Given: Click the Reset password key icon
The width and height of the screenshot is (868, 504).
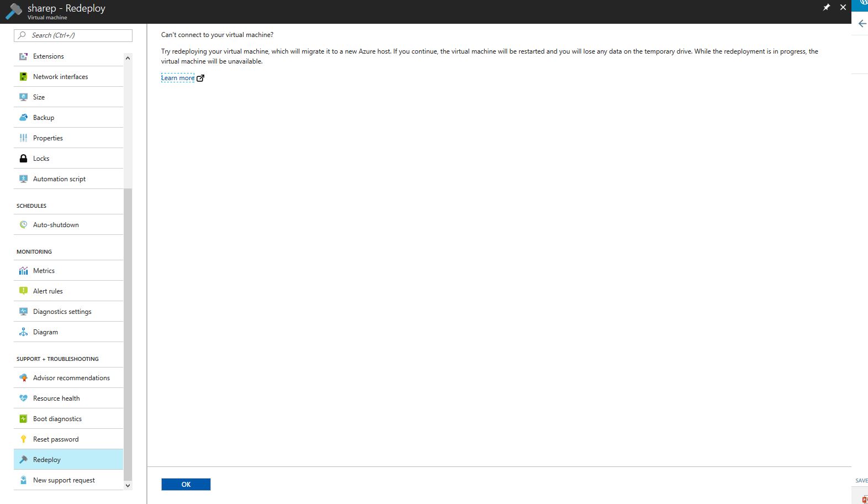Looking at the screenshot, I should click(x=23, y=439).
